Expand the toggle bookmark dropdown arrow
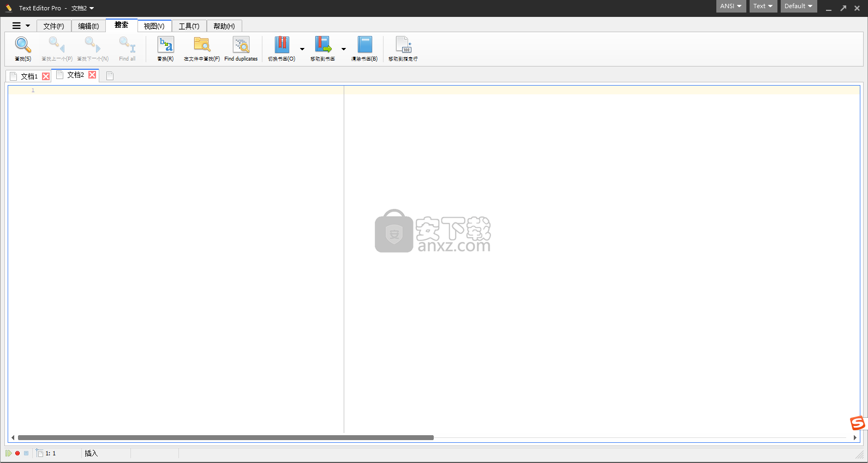868x463 pixels. (302, 49)
